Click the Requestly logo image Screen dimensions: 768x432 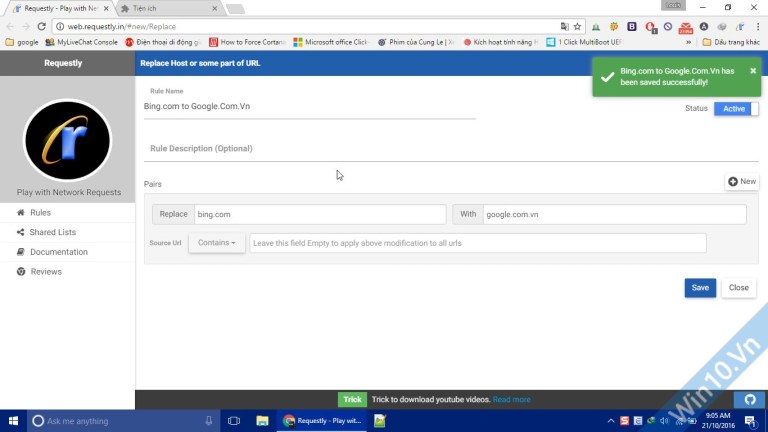[68, 141]
